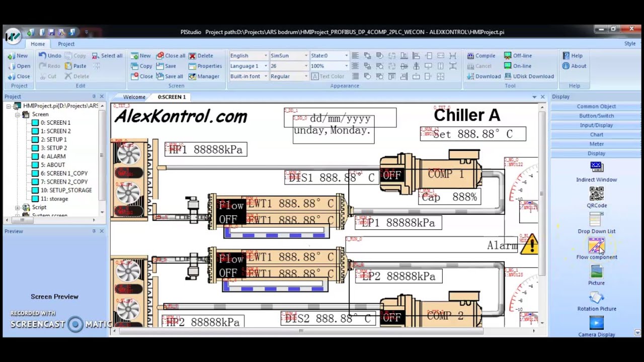
Task: Open project using Project group Open
Action: click(x=19, y=66)
